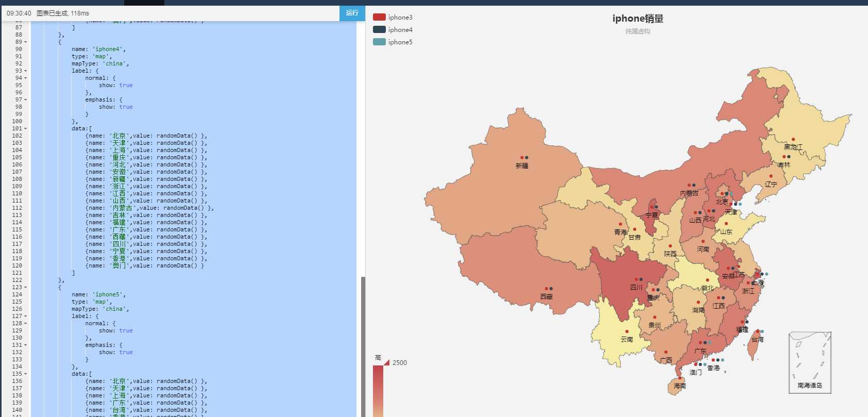Click code line with '内蒙古' at line 112
Screen dimensions: 868x417
coord(149,208)
